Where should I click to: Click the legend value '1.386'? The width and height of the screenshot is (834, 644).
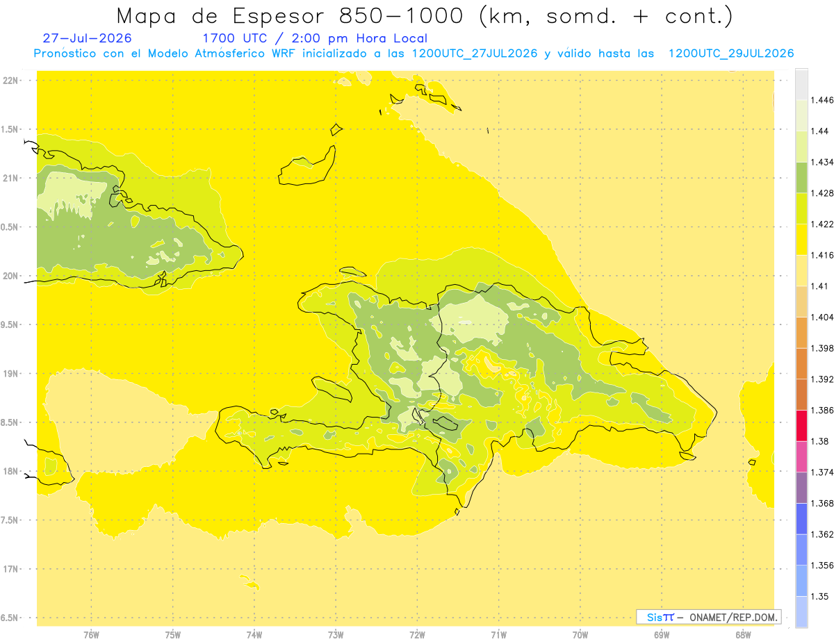pos(823,410)
